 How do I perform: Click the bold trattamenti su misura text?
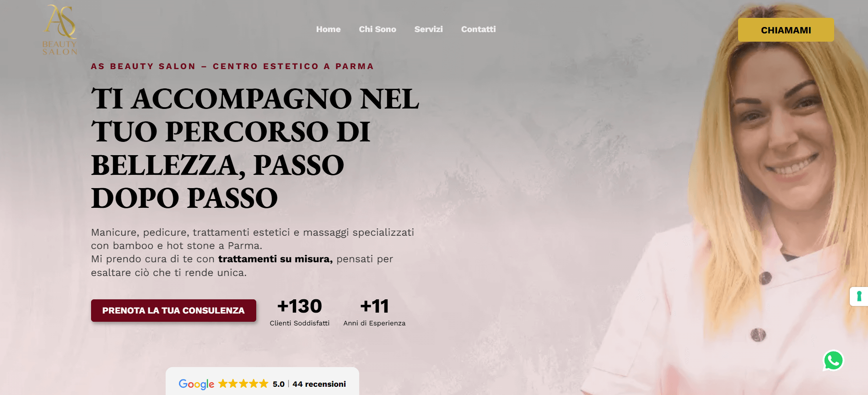(x=275, y=259)
